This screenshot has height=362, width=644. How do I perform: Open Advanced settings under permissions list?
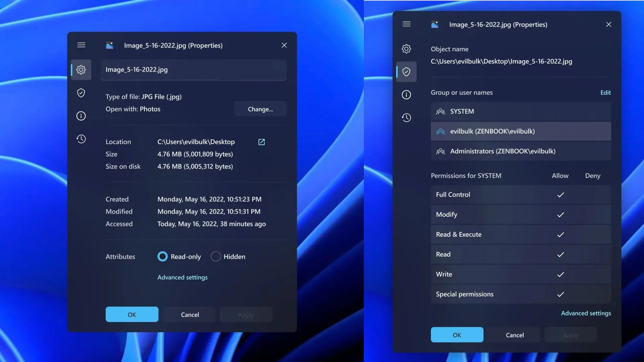pos(586,313)
